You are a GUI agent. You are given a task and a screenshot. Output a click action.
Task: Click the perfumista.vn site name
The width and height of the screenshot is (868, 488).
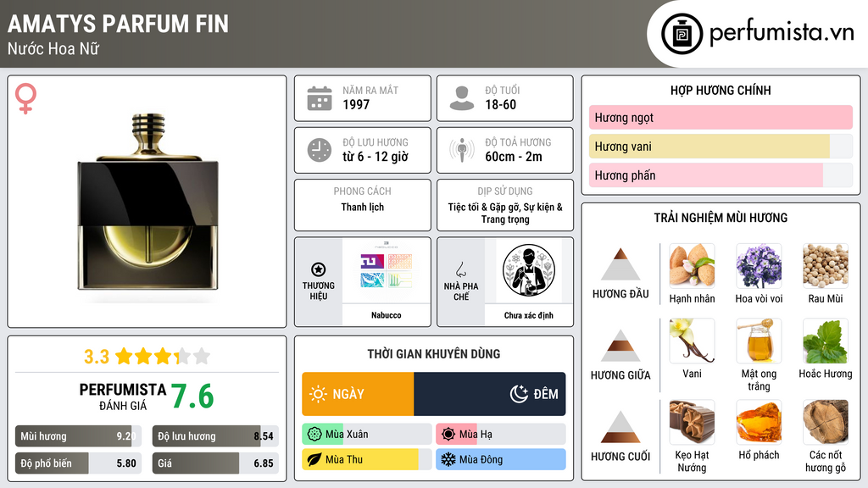click(x=782, y=32)
